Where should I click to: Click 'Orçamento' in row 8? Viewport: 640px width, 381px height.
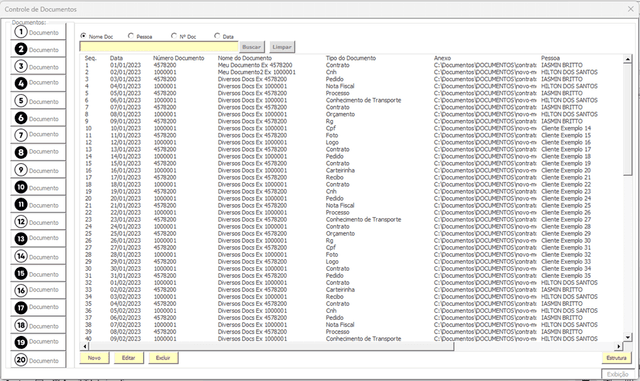click(340, 114)
